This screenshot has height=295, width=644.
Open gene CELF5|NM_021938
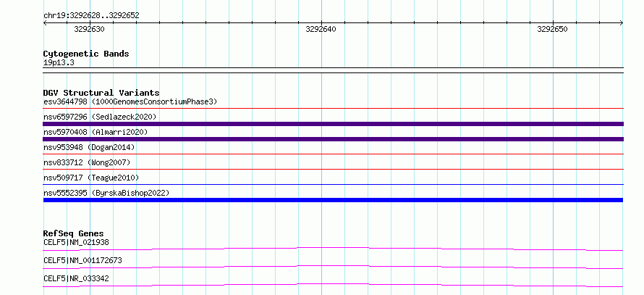click(x=76, y=242)
